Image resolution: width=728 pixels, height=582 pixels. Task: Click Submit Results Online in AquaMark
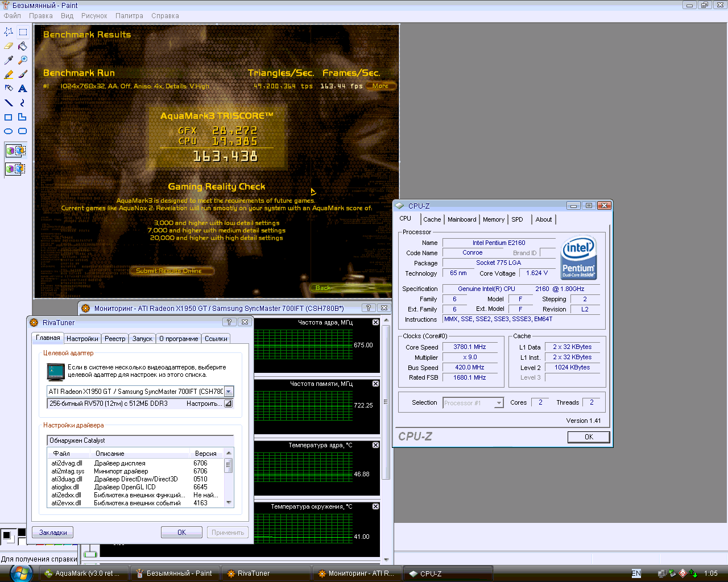click(172, 271)
